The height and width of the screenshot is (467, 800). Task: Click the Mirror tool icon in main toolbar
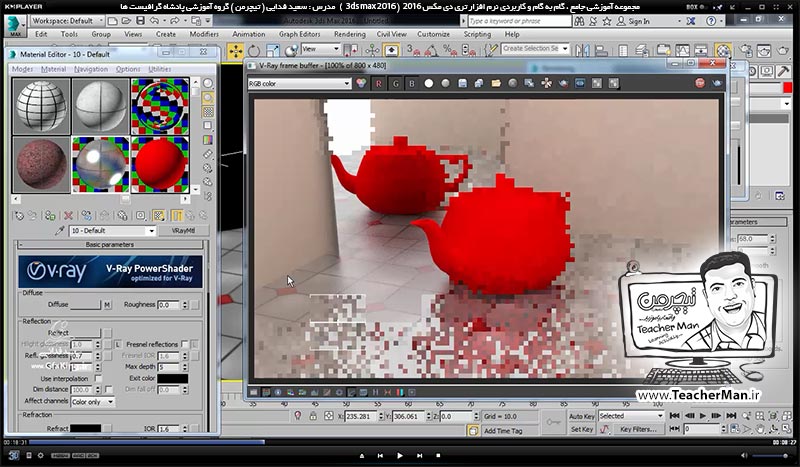582,50
